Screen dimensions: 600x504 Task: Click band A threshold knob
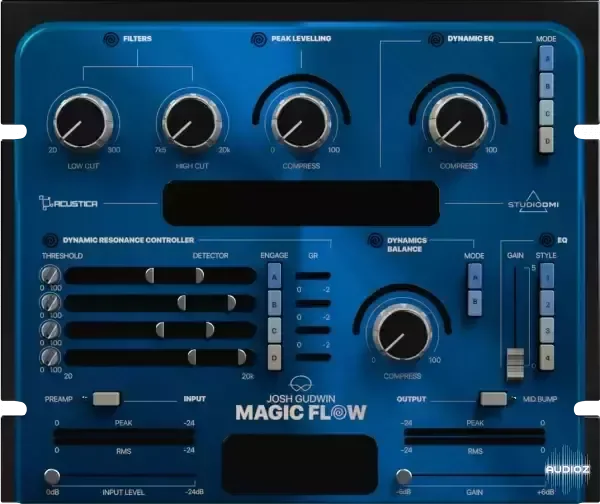[x=51, y=275]
